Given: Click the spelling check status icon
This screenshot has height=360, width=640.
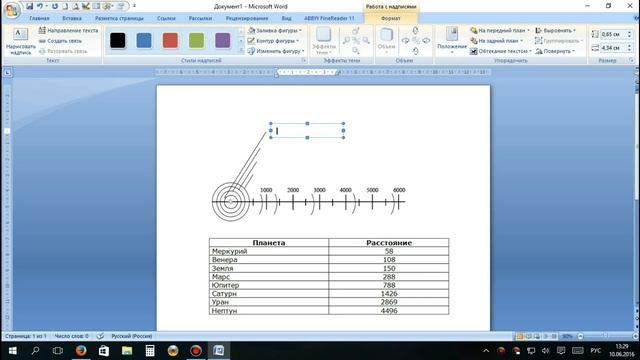Looking at the screenshot, I should pos(100,336).
